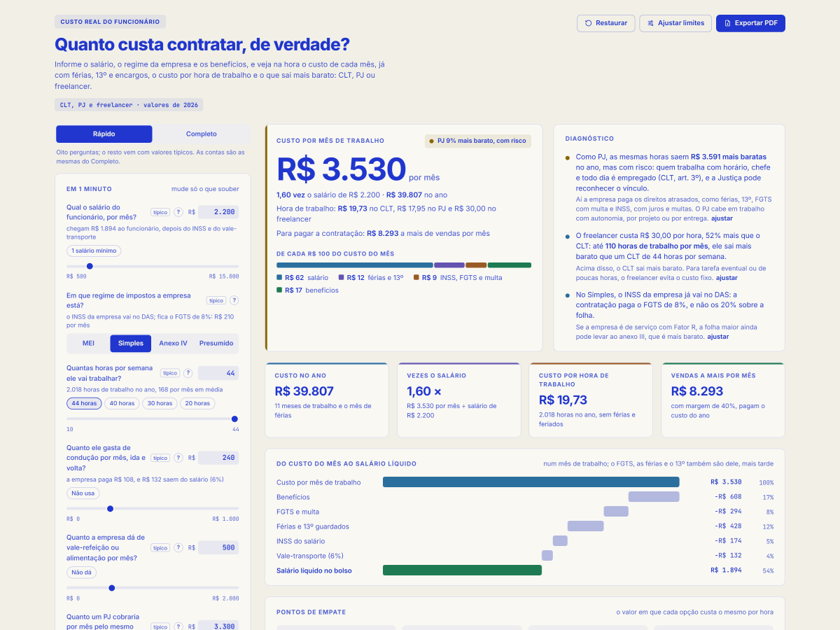Image resolution: width=840 pixels, height=630 pixels.
Task: Click the típico tag for condução
Action: [x=160, y=458]
